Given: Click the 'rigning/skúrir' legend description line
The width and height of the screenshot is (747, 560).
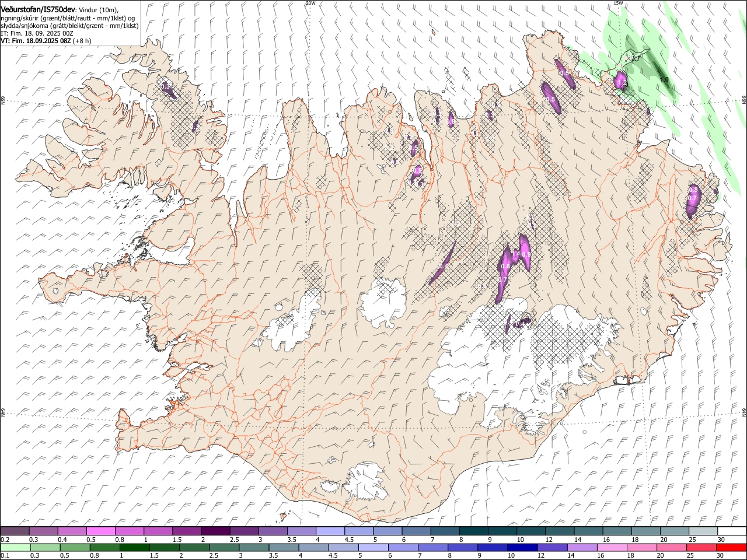Looking at the screenshot, I should coord(68,18).
